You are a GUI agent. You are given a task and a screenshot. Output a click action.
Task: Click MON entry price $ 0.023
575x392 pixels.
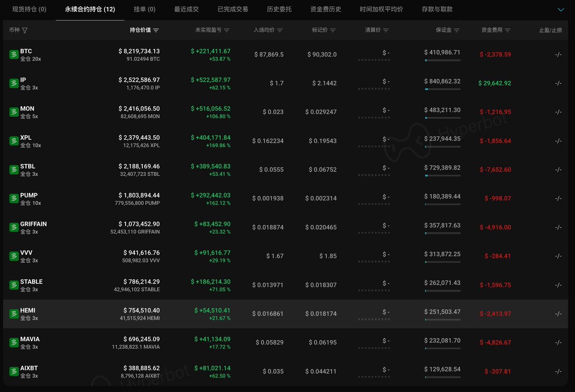pyautogui.click(x=273, y=112)
